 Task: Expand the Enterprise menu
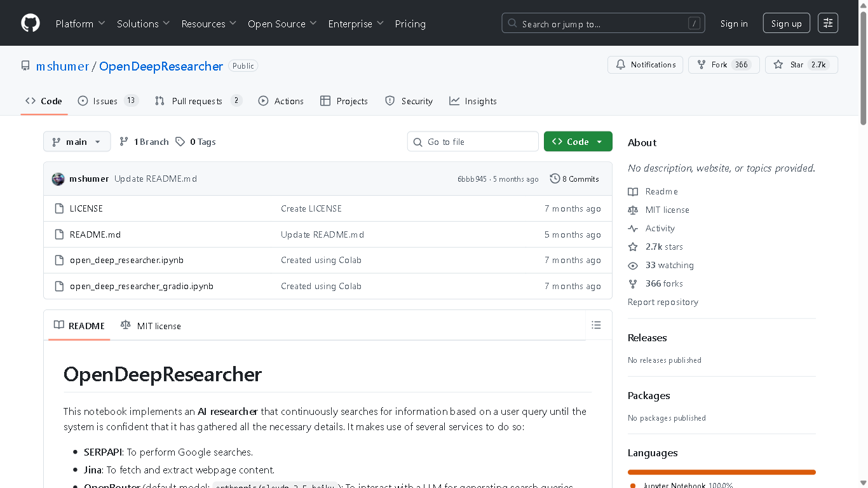pos(356,24)
